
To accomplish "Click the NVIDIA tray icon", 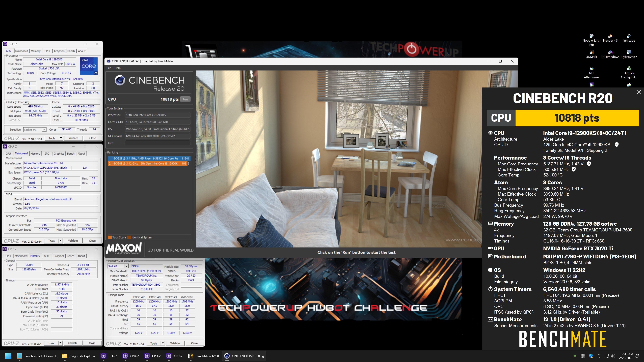I will 575,356.
